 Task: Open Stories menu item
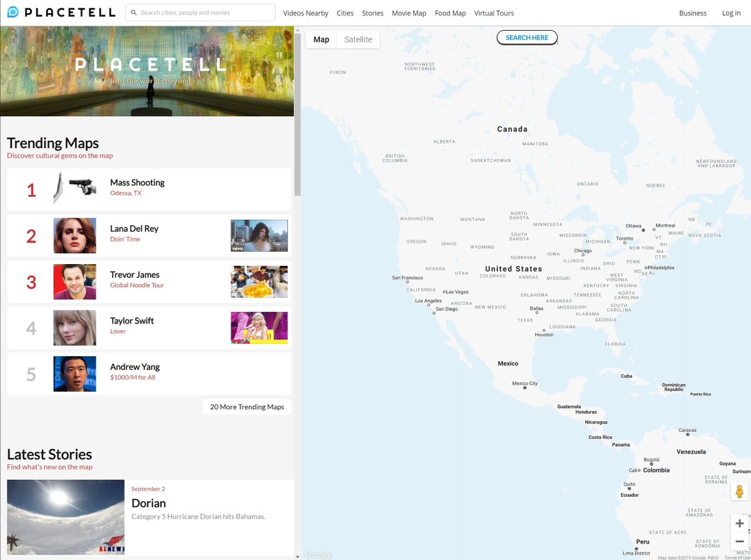372,13
